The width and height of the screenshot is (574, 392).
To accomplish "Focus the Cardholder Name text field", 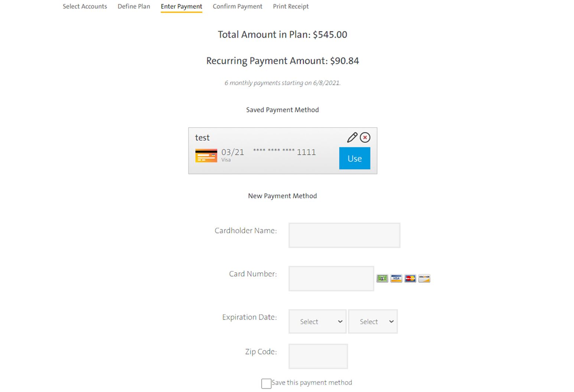I will click(x=344, y=235).
